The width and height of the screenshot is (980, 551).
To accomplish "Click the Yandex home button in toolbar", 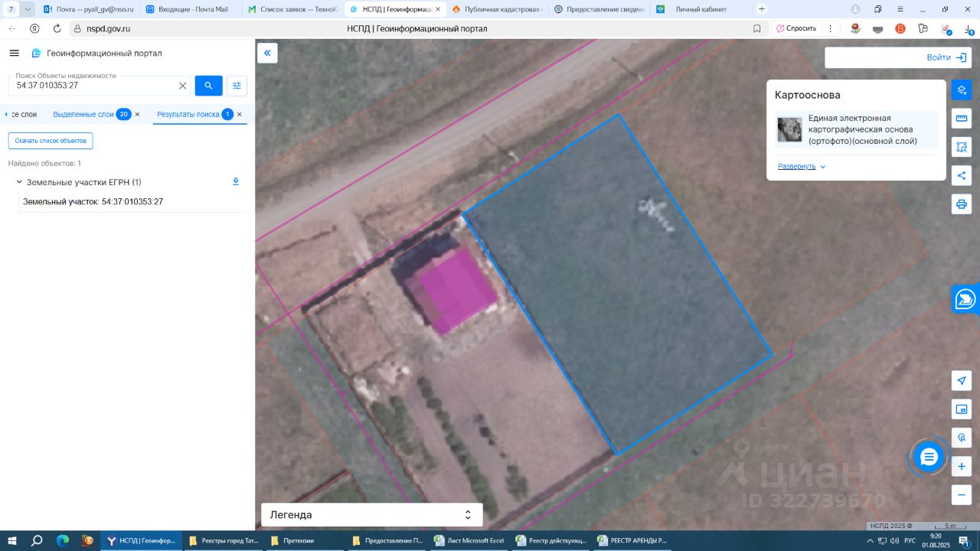I will click(x=34, y=28).
